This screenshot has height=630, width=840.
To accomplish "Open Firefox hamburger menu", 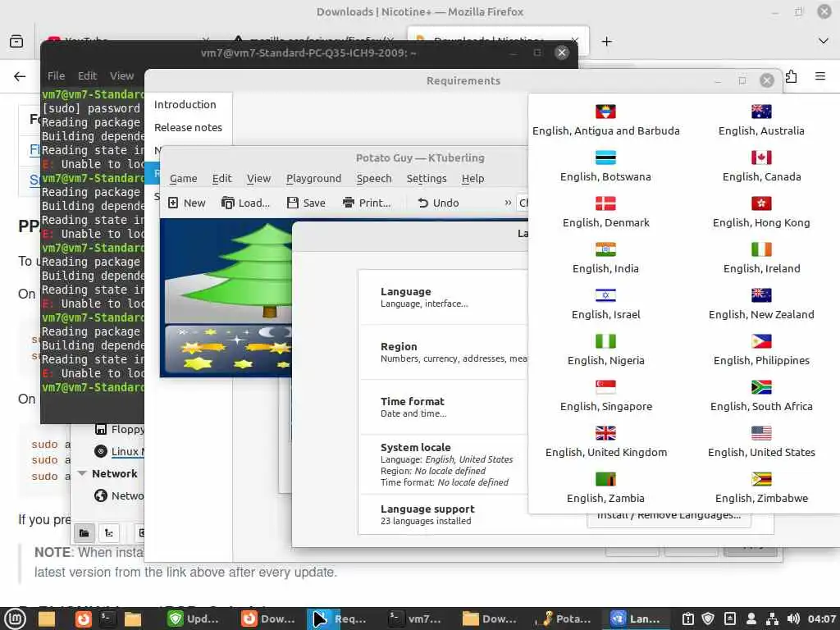I will tap(820, 76).
